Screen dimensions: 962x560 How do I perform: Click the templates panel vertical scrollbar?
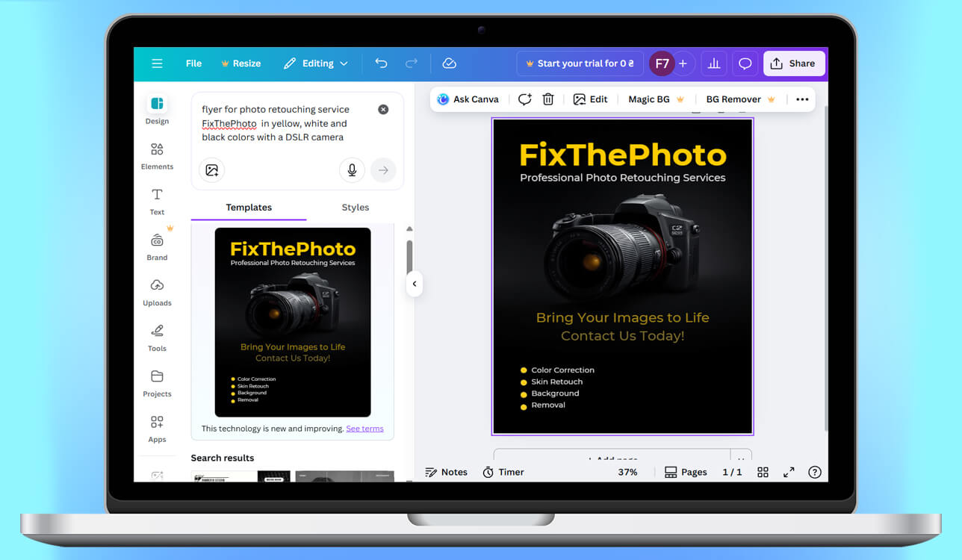[x=409, y=258]
